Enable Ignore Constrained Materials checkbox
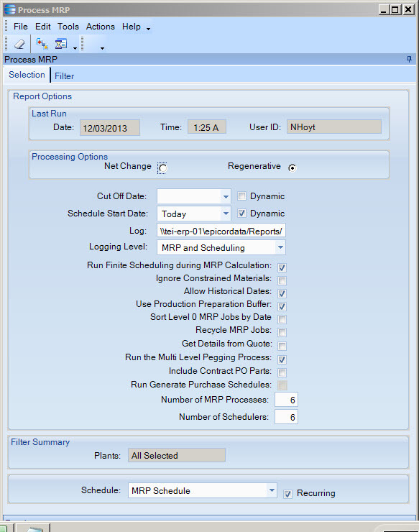 point(282,280)
